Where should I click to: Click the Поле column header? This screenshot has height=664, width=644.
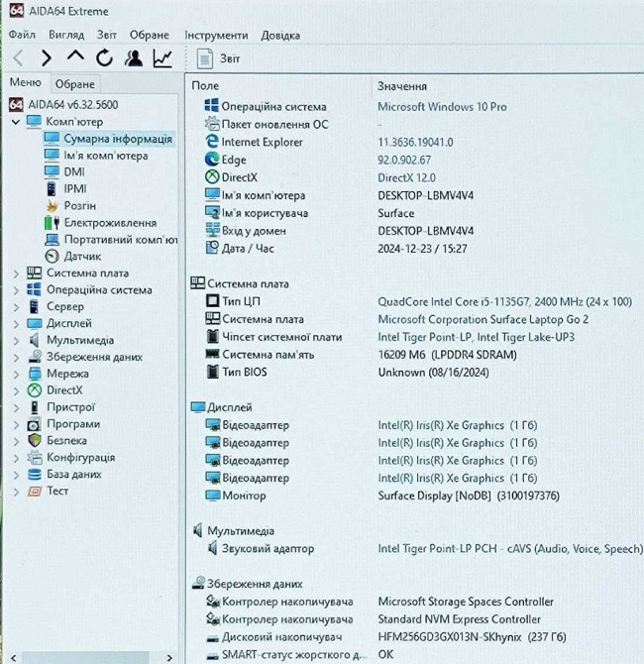click(206, 86)
